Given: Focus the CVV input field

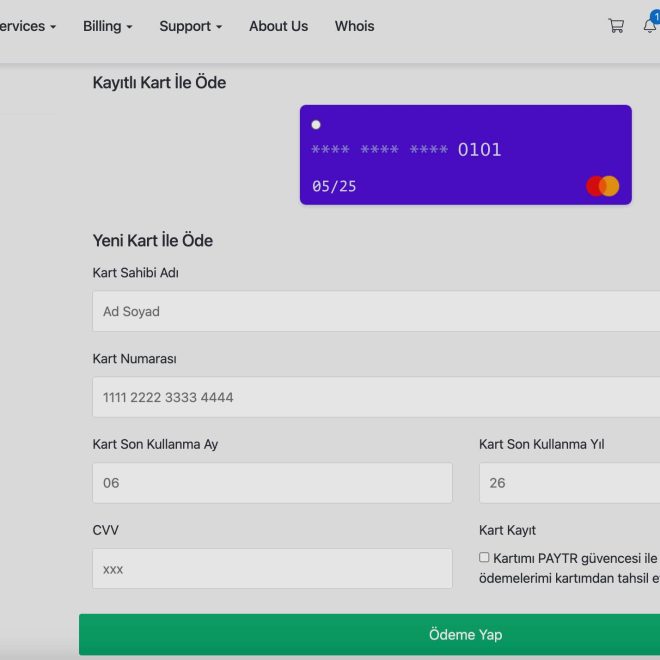Looking at the screenshot, I should click(x=272, y=569).
